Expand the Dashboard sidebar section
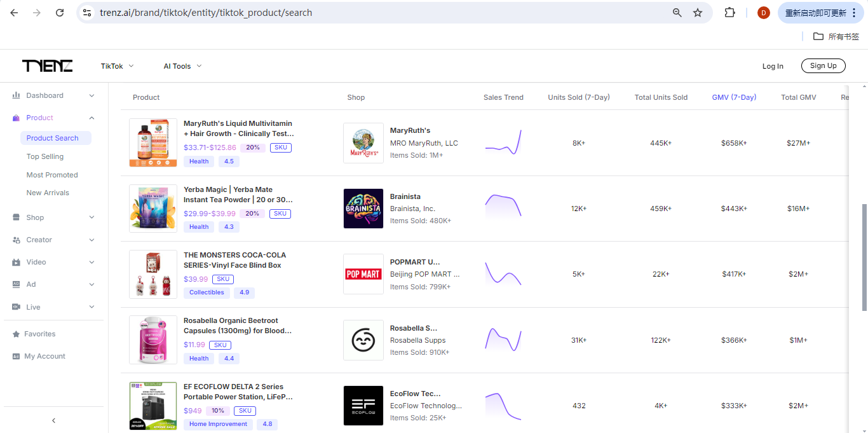868x433 pixels. coord(92,95)
